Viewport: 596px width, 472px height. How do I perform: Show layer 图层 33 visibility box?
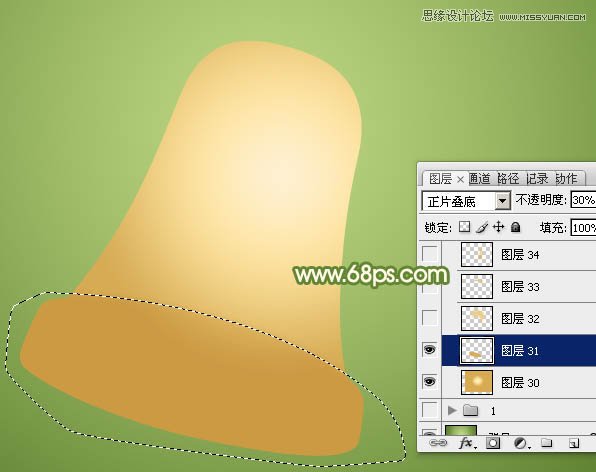[x=430, y=285]
